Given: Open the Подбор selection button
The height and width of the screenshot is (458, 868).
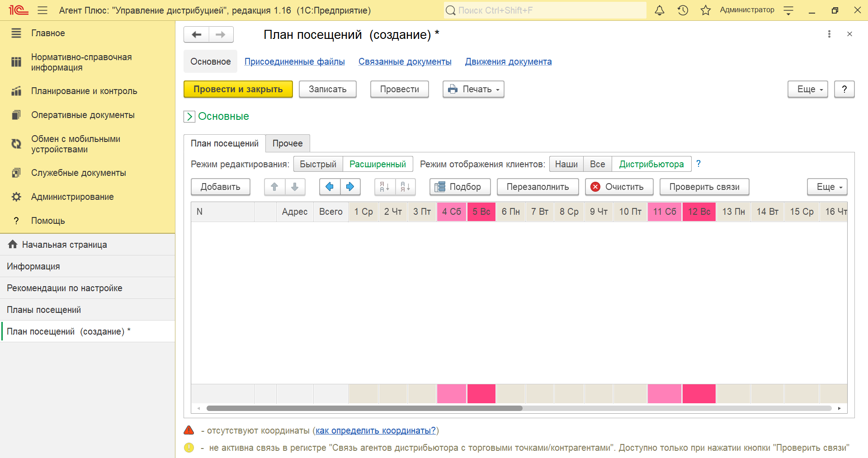Looking at the screenshot, I should click(460, 187).
